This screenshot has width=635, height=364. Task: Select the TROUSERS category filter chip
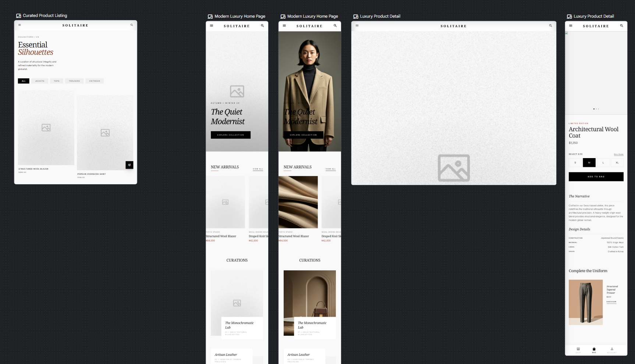(x=74, y=81)
